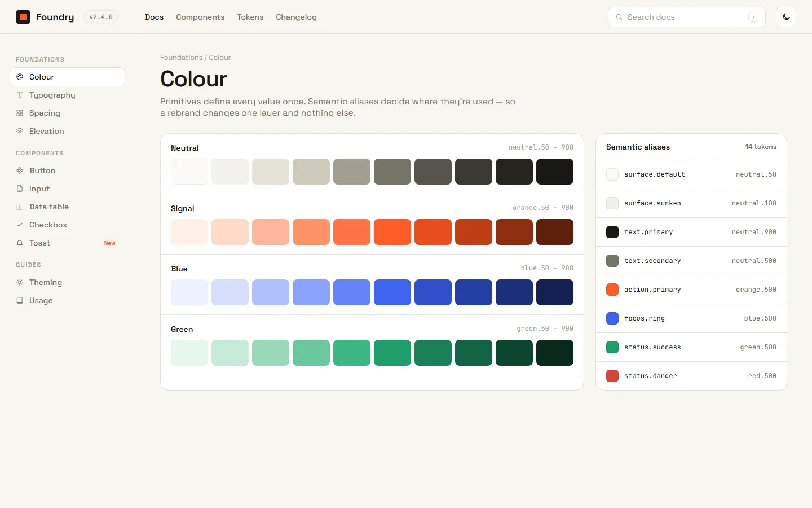Open the Changelog navigation tab
812x508 pixels.
(296, 17)
